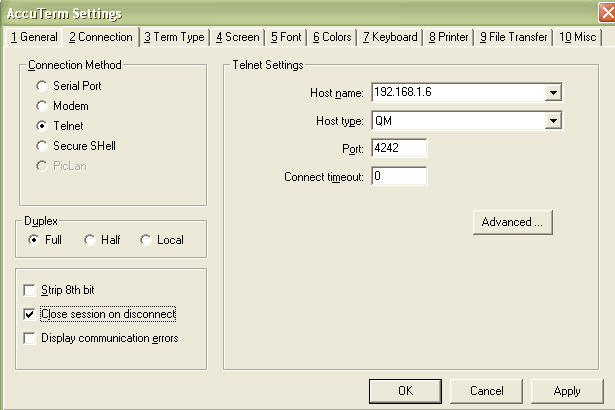The width and height of the screenshot is (615, 410).
Task: Set duplex to Local
Action: point(146,240)
